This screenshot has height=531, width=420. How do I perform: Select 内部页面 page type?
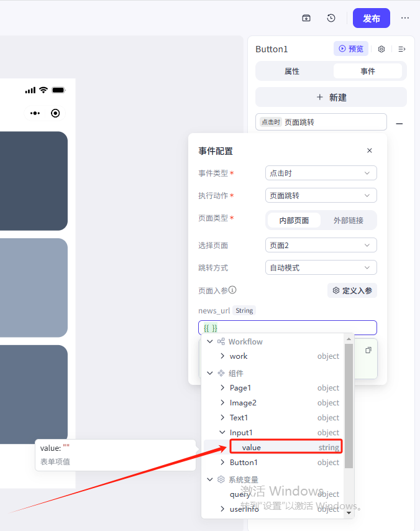294,220
